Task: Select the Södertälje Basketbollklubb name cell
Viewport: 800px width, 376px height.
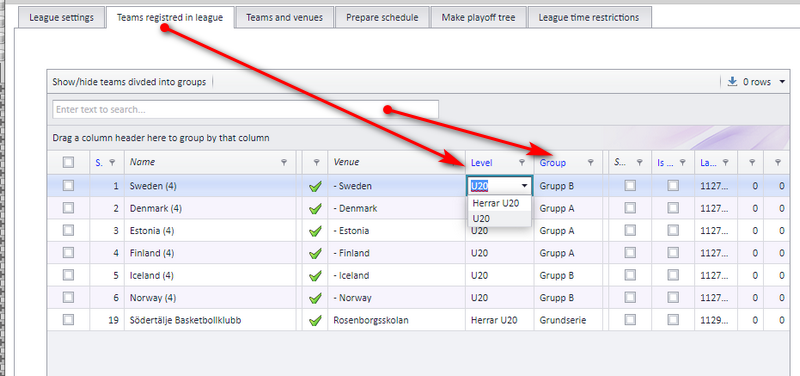Action: (x=210, y=320)
